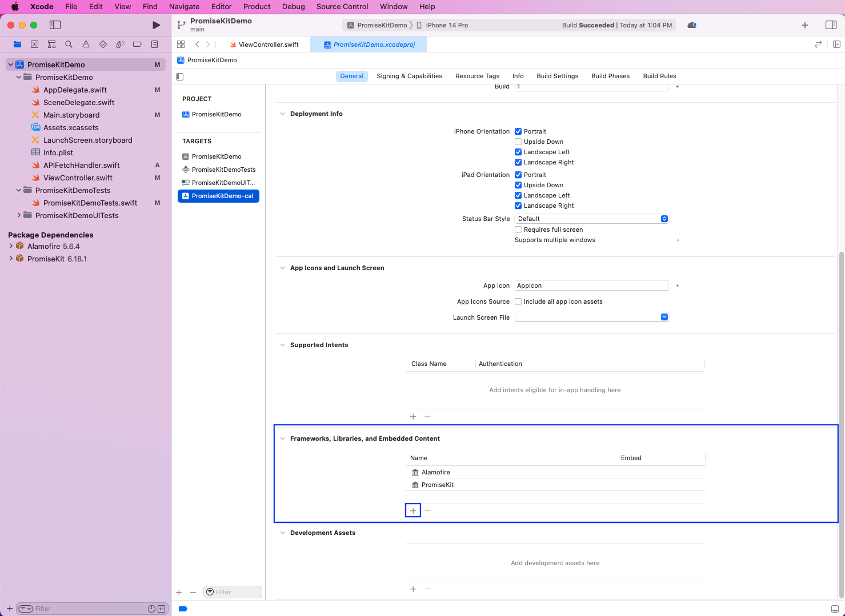Image resolution: width=845 pixels, height=616 pixels.
Task: Toggle the navigator sidebar icon
Action: [x=55, y=25]
